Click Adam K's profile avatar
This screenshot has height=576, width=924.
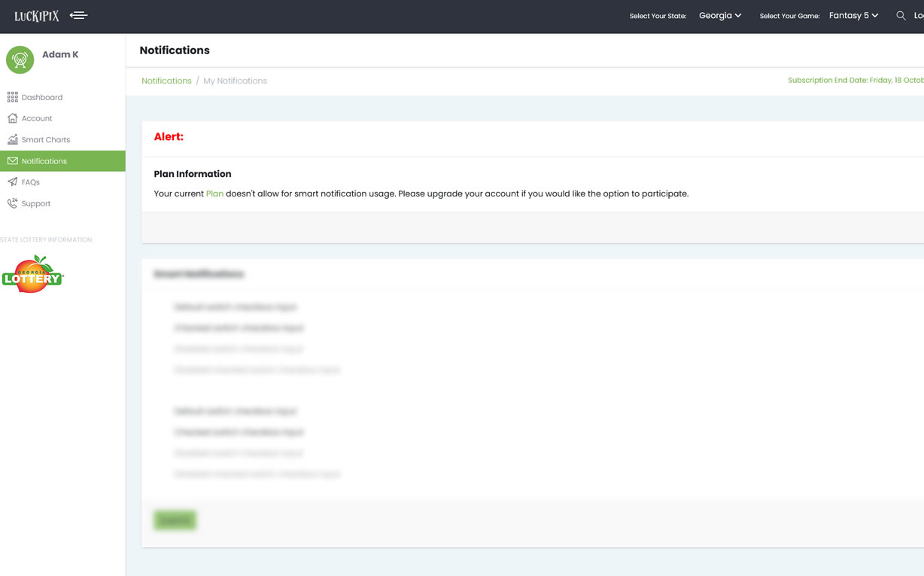coord(20,59)
